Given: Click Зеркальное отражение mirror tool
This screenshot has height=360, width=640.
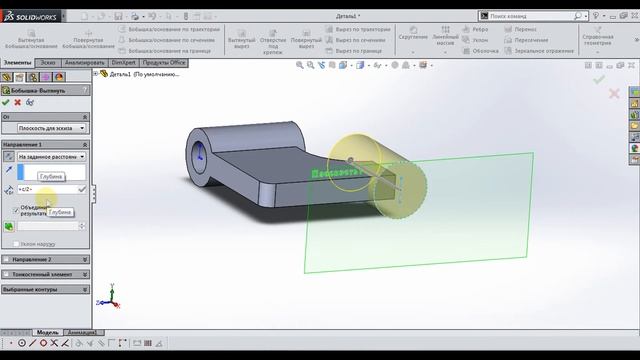Looking at the screenshot, I should (x=539, y=51).
